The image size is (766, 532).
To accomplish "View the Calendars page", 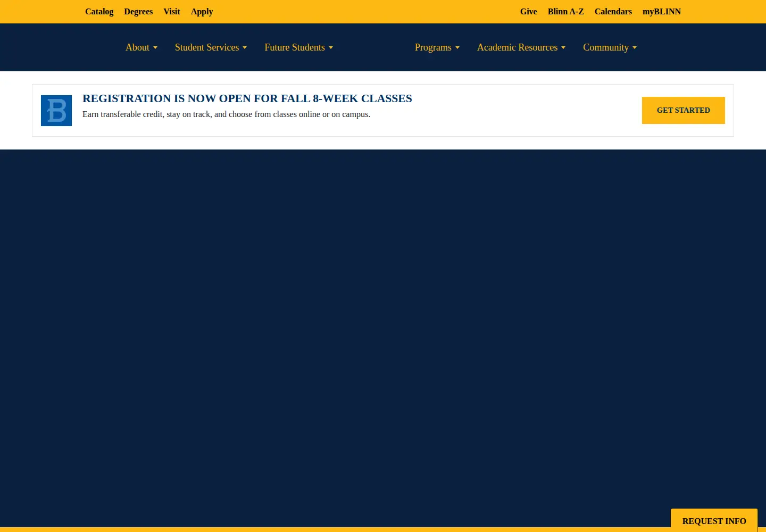I will click(613, 12).
